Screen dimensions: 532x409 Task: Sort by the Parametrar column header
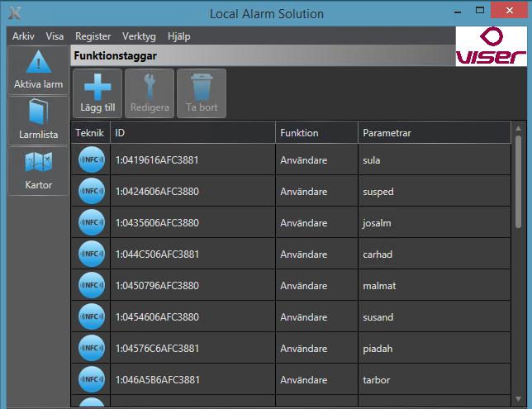click(435, 133)
